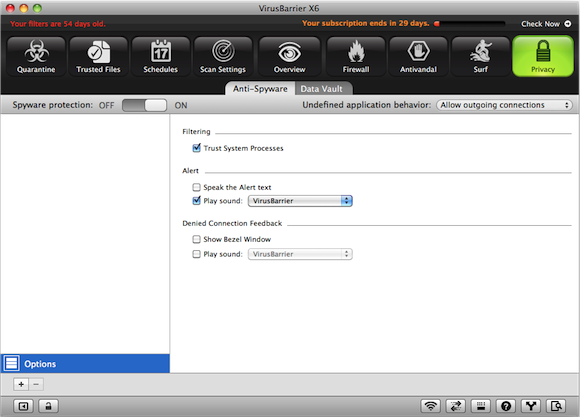Open the Antivandal hand section
Image resolution: width=580 pixels, height=417 pixels.
point(418,56)
